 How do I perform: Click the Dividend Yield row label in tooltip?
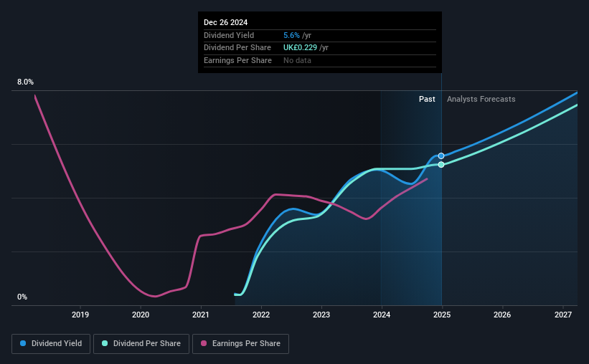(x=229, y=35)
